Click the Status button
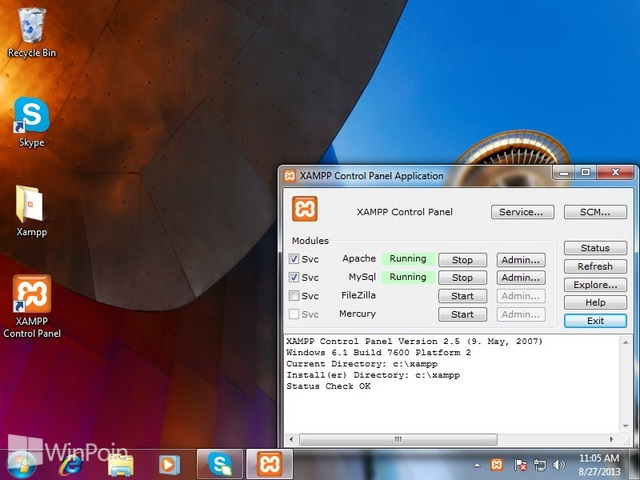Viewport: 640px width, 480px height. (596, 248)
